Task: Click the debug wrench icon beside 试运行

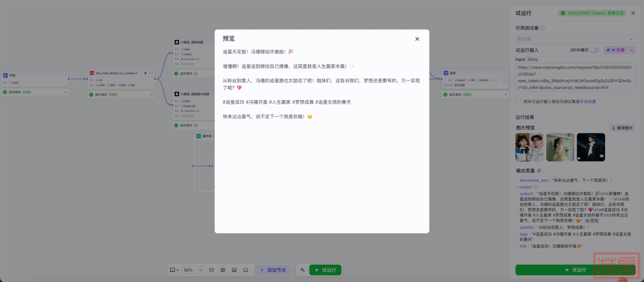Action: [x=302, y=270]
